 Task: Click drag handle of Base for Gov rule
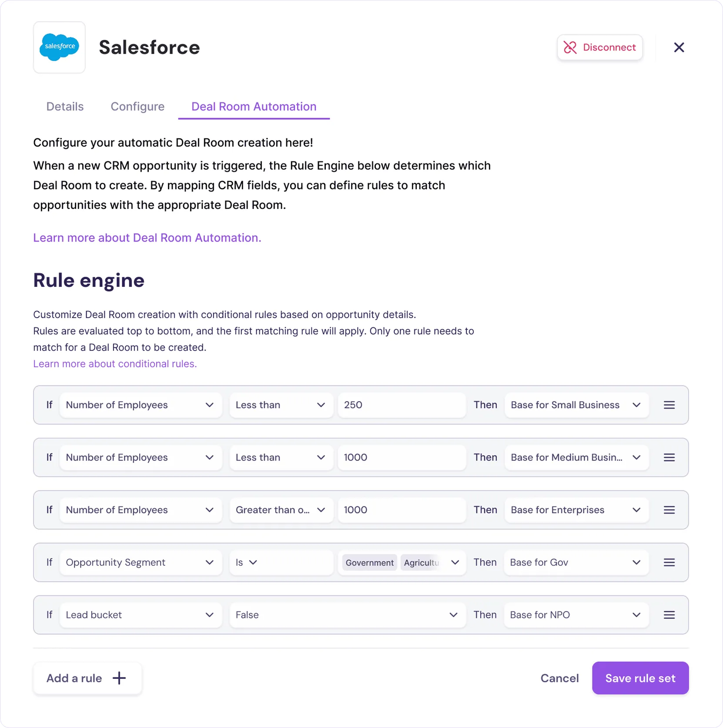[669, 563]
